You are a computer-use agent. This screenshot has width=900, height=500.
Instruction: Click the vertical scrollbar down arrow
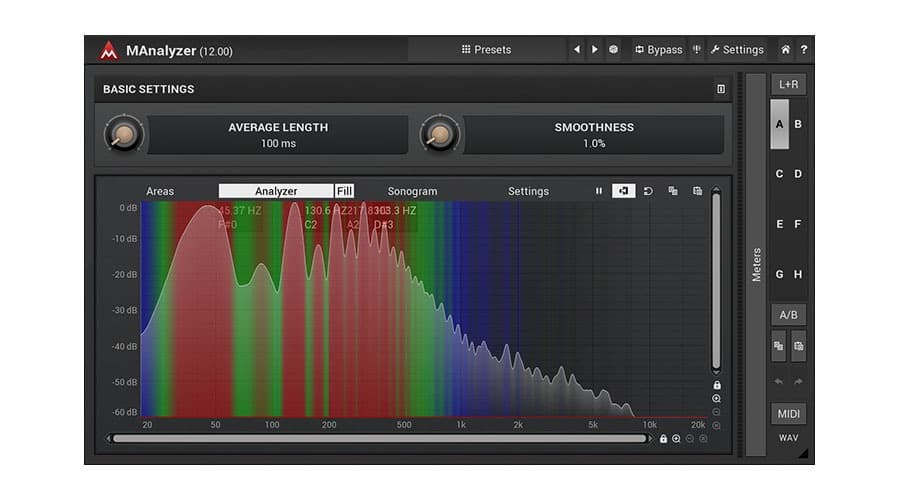point(716,373)
